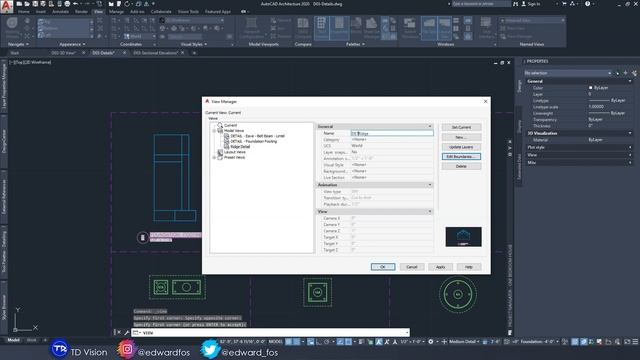Open the World UCS dropdown in Coordinates

click(140, 36)
